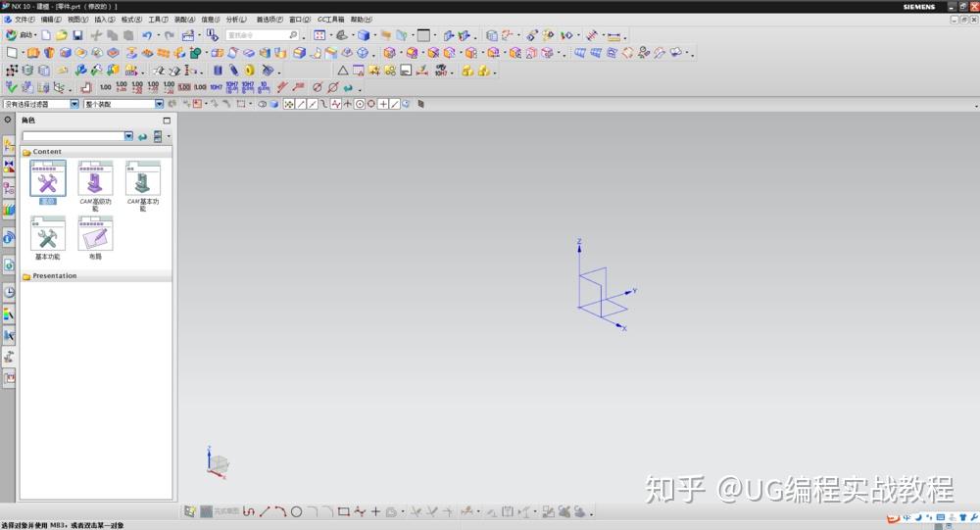980x530 pixels.
Task: Save the part using the floppy disk icon
Action: click(77, 35)
